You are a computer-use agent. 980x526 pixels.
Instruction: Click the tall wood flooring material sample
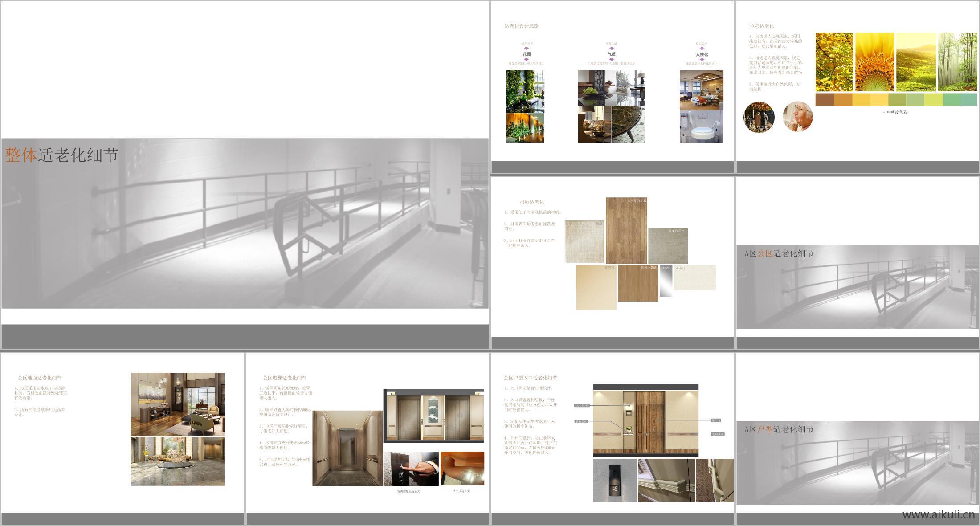(x=626, y=230)
